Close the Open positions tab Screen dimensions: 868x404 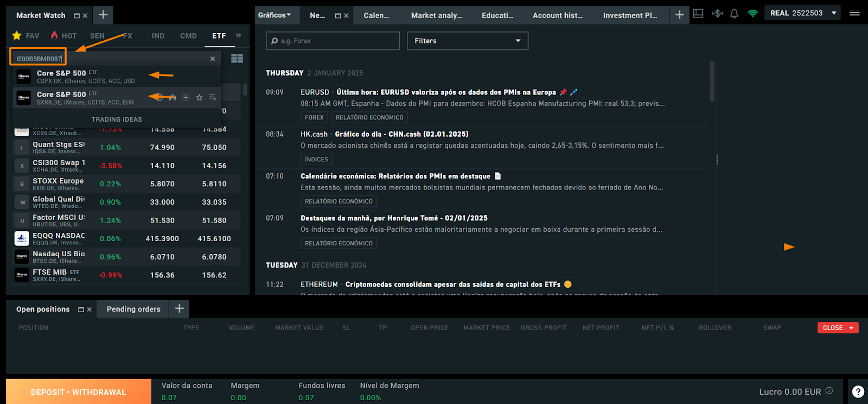click(x=90, y=310)
